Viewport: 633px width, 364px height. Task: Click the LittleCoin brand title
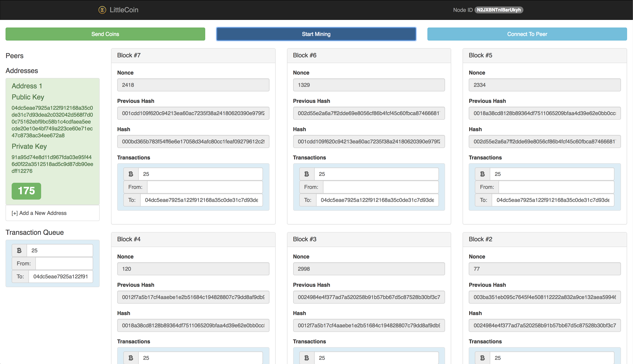pyautogui.click(x=124, y=10)
